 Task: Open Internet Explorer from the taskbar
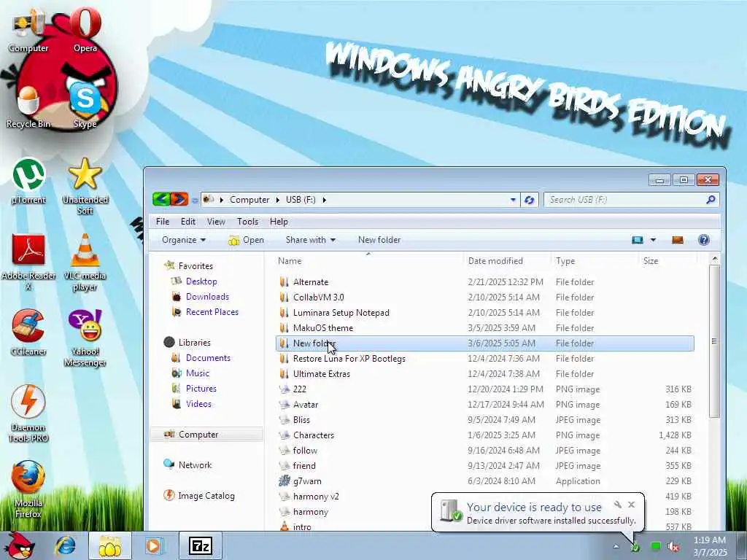pos(65,546)
